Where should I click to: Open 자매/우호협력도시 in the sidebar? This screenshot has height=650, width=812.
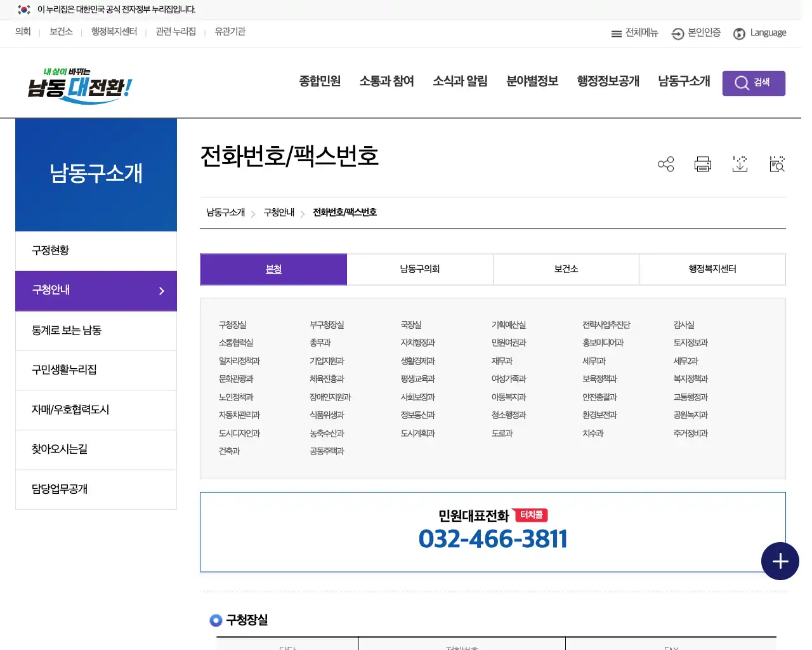(x=96, y=410)
